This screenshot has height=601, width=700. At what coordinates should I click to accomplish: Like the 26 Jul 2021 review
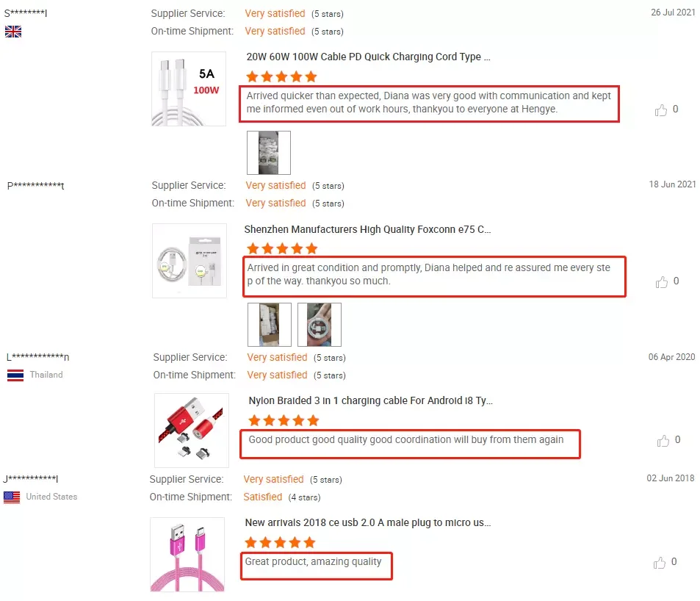click(661, 110)
